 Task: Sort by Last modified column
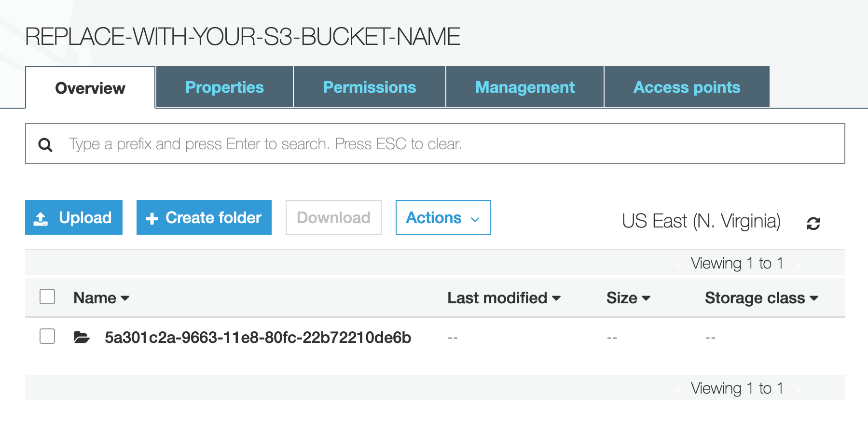504,298
